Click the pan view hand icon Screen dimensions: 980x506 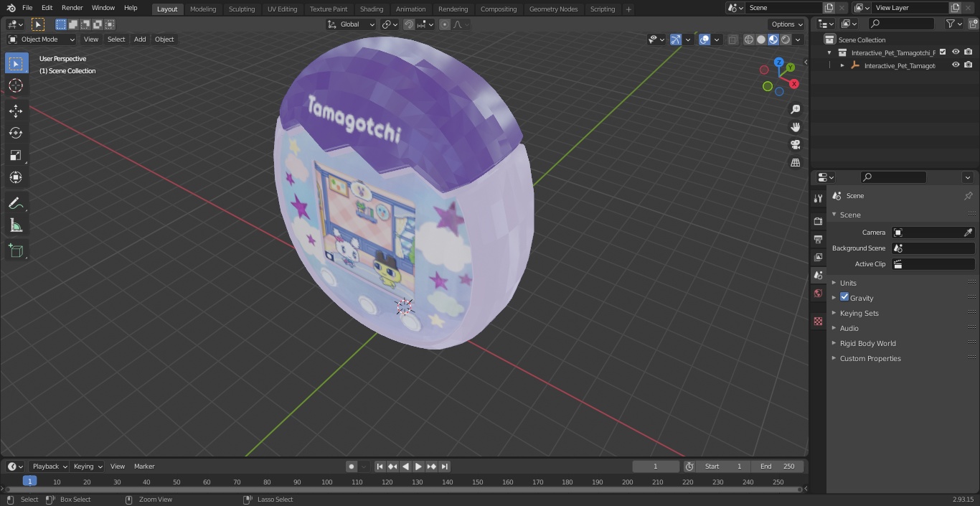click(x=795, y=127)
